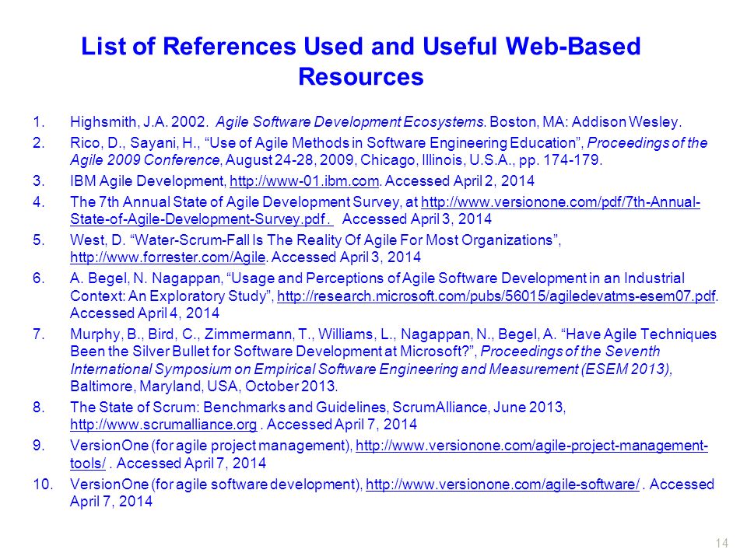
Task: Click 'Agile Software Development Ecosystems' italic title
Action: point(350,122)
